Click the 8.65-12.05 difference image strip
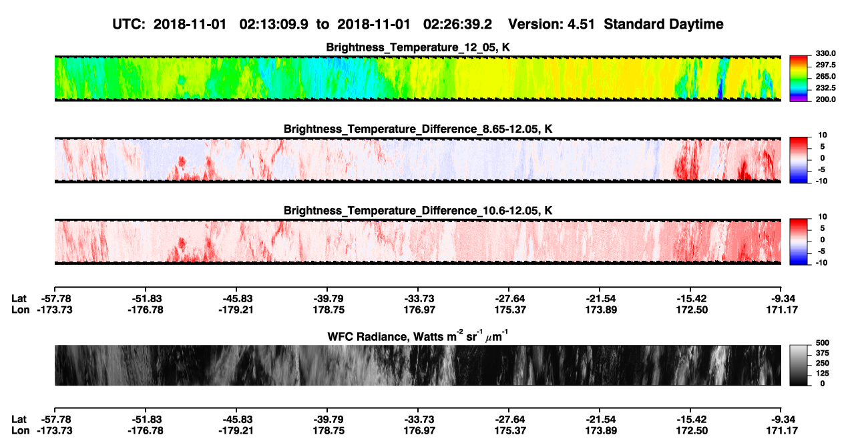Image resolution: width=868 pixels, height=445 pixels. [x=417, y=160]
